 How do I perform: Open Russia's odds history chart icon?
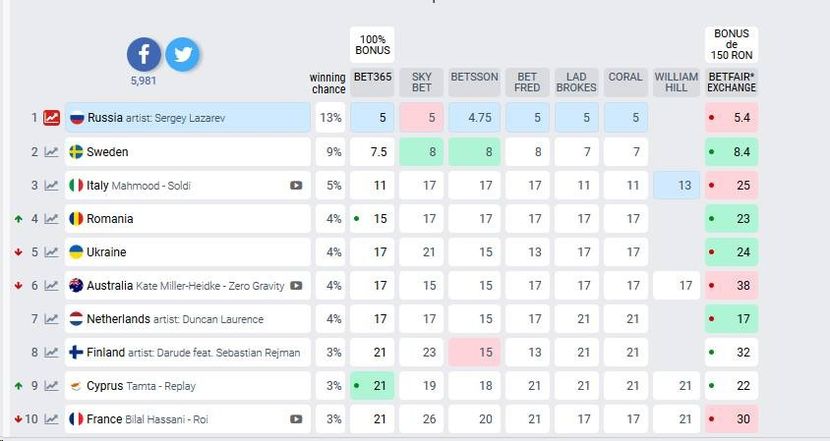pos(51,118)
